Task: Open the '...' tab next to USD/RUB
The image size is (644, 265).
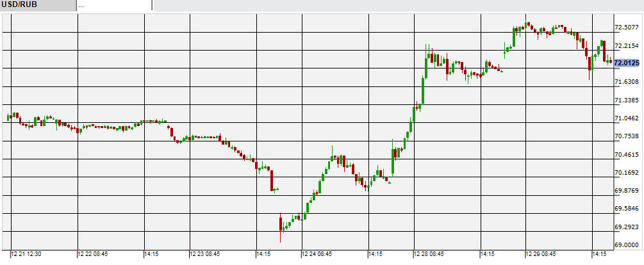Action: coord(114,5)
